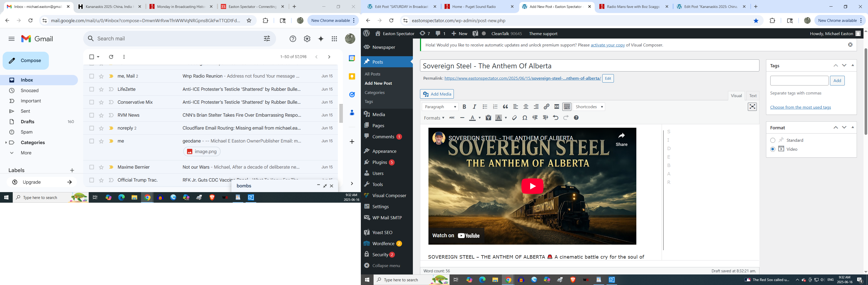Choose the Standard post format

click(773, 140)
